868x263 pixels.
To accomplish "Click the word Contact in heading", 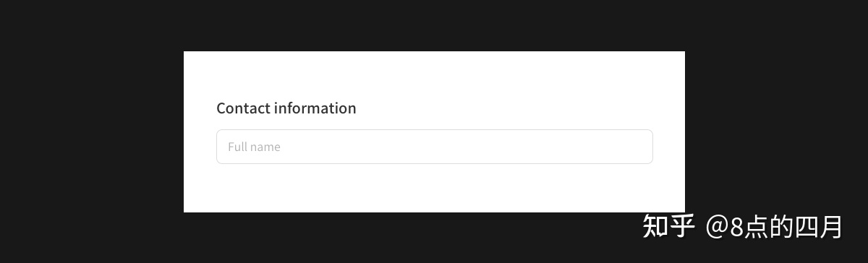I will click(x=243, y=108).
